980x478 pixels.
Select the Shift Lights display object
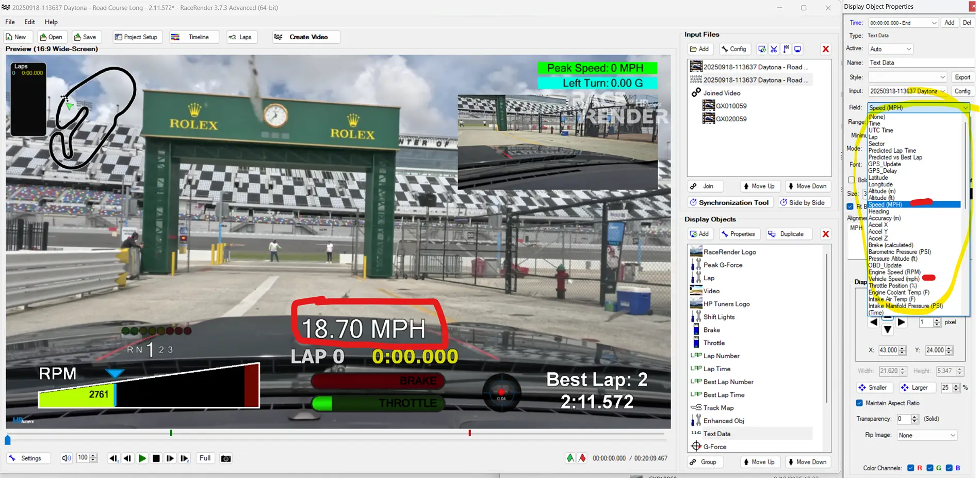(719, 317)
